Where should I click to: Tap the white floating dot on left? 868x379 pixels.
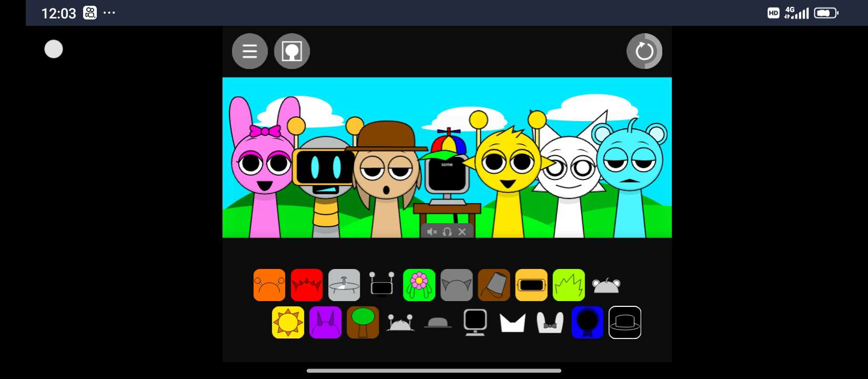point(54,49)
